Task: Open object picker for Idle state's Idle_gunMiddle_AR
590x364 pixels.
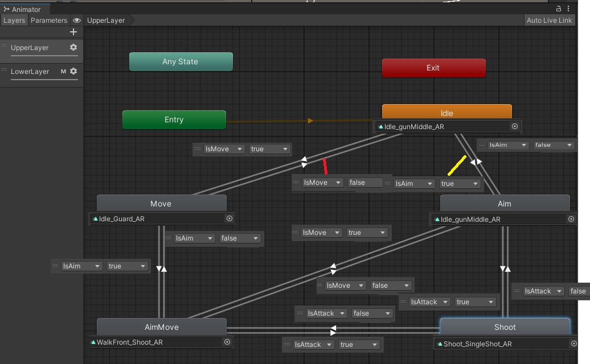Action: coord(515,126)
